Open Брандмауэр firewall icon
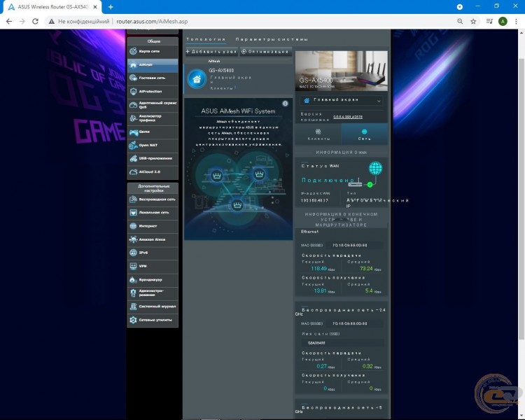The height and width of the screenshot is (420, 525). [x=133, y=280]
